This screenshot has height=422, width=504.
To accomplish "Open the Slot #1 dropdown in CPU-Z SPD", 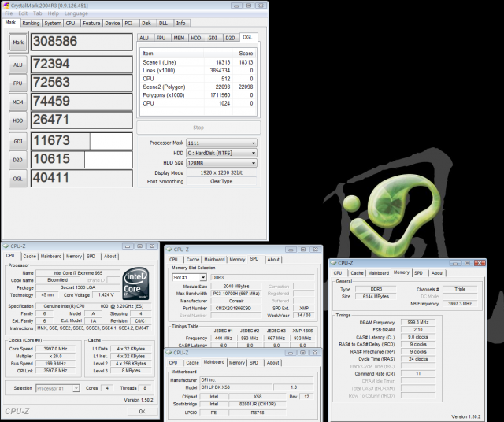I will (189, 277).
